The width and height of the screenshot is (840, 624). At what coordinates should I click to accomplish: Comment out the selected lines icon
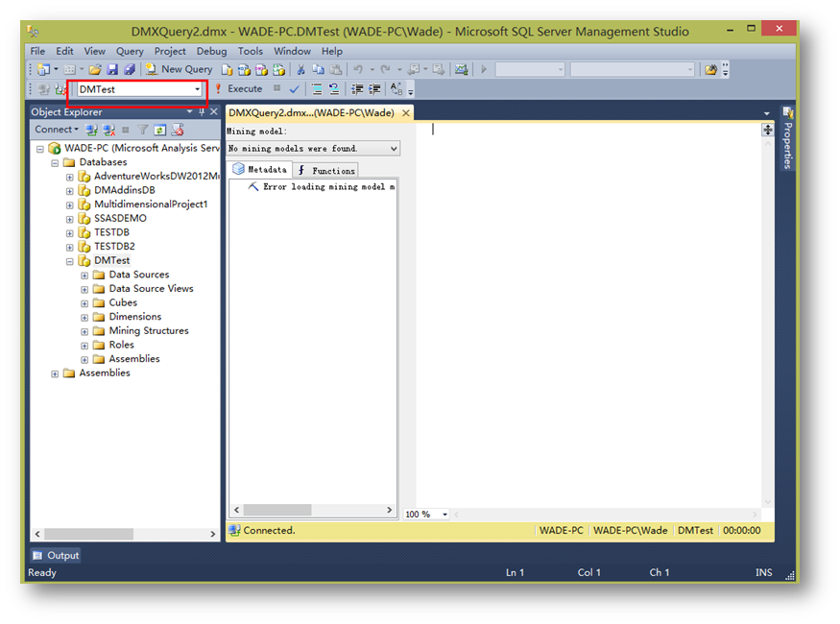click(317, 89)
